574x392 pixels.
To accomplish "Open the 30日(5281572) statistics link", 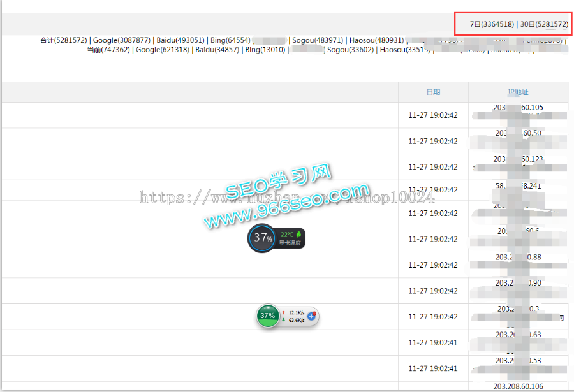I will 544,24.
